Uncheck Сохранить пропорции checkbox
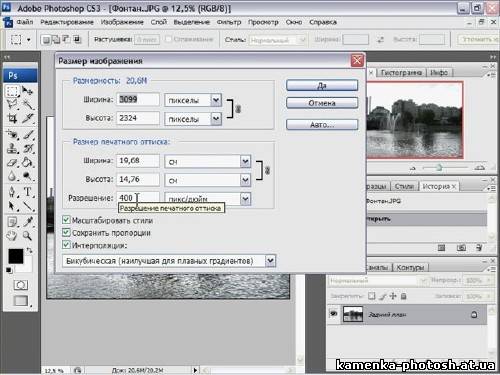Screen dimensions: 500x375 click(66, 232)
